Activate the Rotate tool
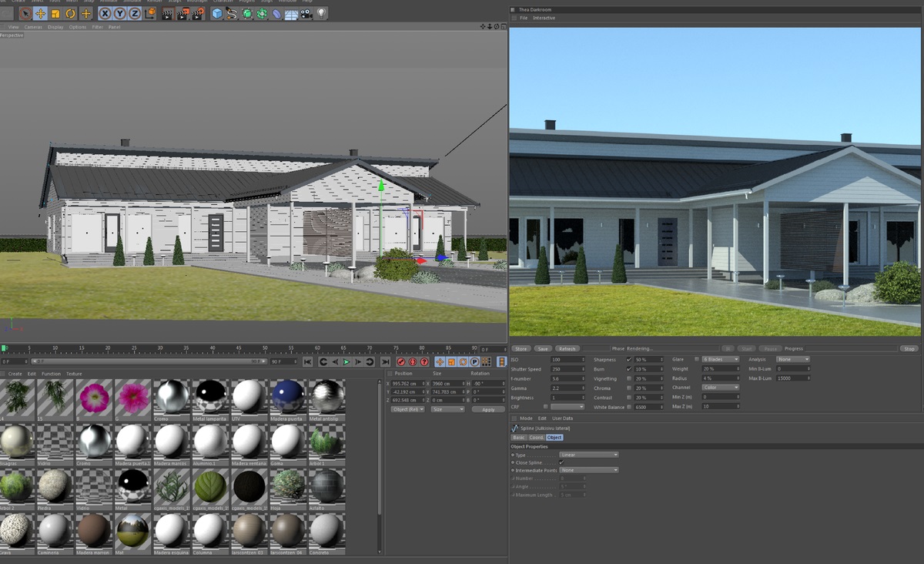Image resolution: width=924 pixels, height=564 pixels. [70, 13]
